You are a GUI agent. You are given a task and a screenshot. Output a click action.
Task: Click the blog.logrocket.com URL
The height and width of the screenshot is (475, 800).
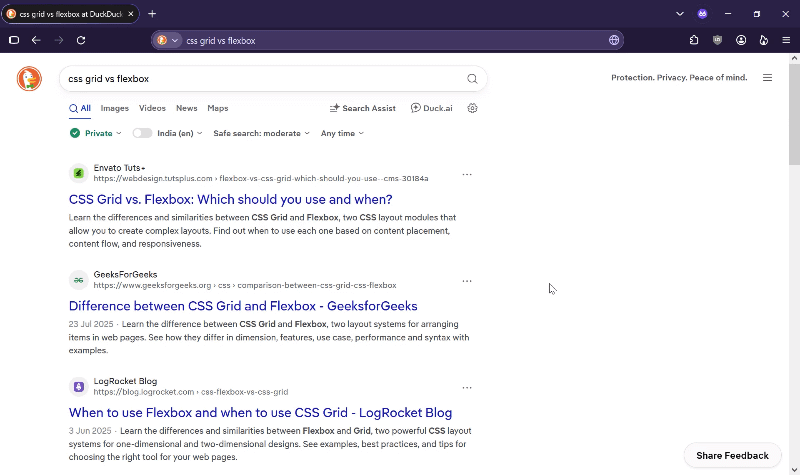(x=191, y=392)
